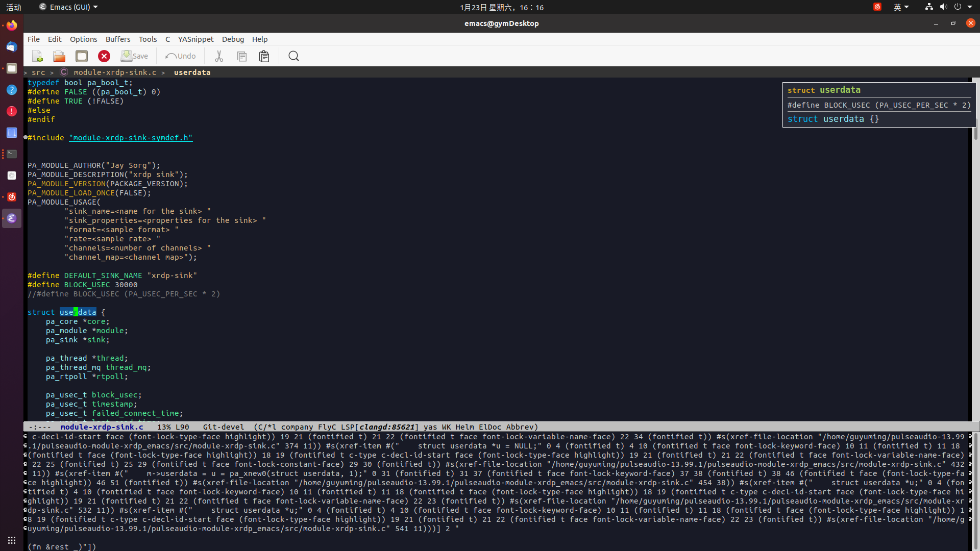Follow the module-xrdp-sink-symdef.h include link
This screenshot has height=551, width=980.
tap(131, 137)
